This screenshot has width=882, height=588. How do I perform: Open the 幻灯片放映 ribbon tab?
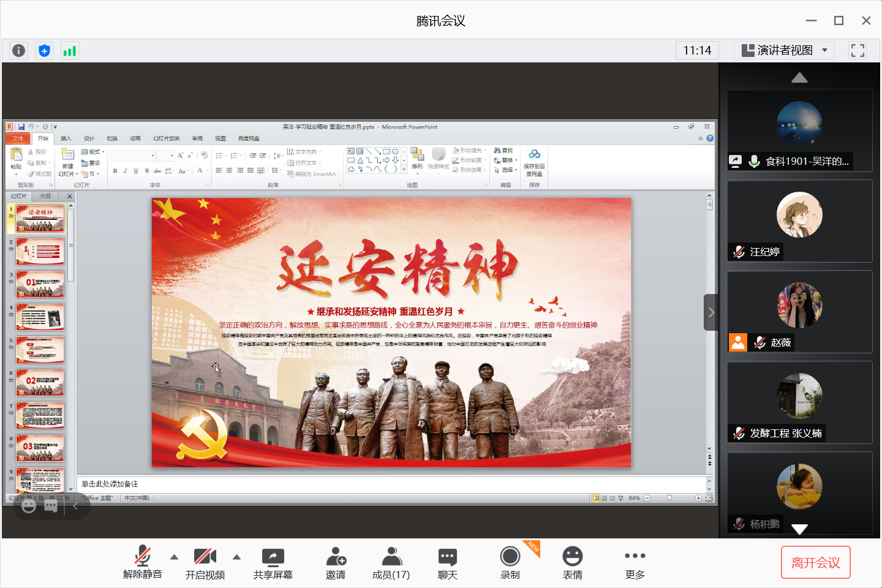[165, 138]
